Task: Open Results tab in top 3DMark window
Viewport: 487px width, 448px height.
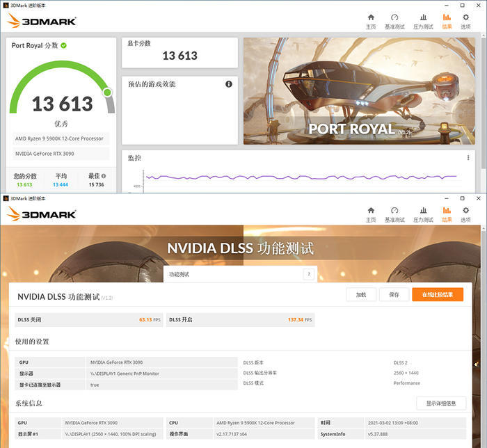Action: pyautogui.click(x=447, y=22)
